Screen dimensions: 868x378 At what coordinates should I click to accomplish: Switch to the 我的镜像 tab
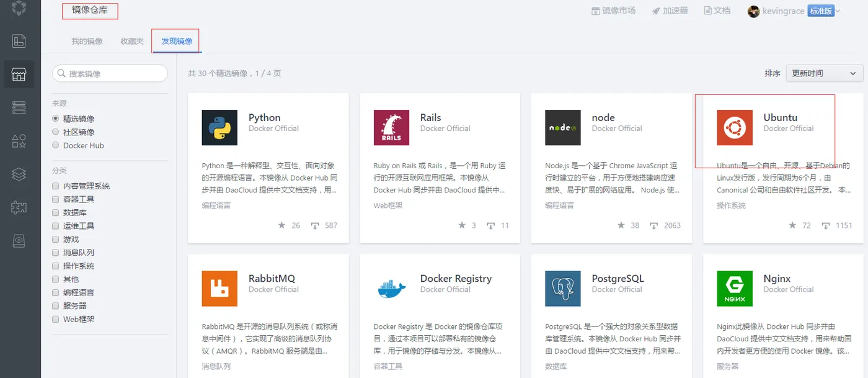tap(87, 42)
